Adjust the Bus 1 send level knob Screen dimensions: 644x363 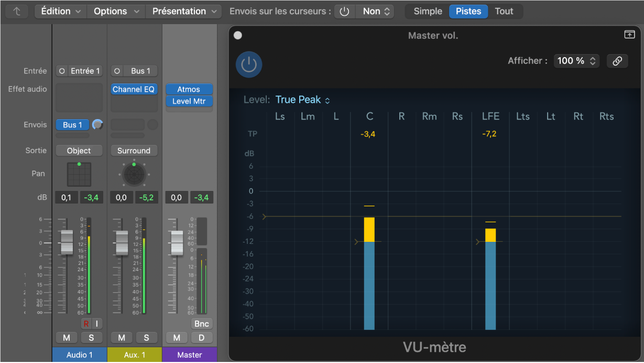point(97,125)
